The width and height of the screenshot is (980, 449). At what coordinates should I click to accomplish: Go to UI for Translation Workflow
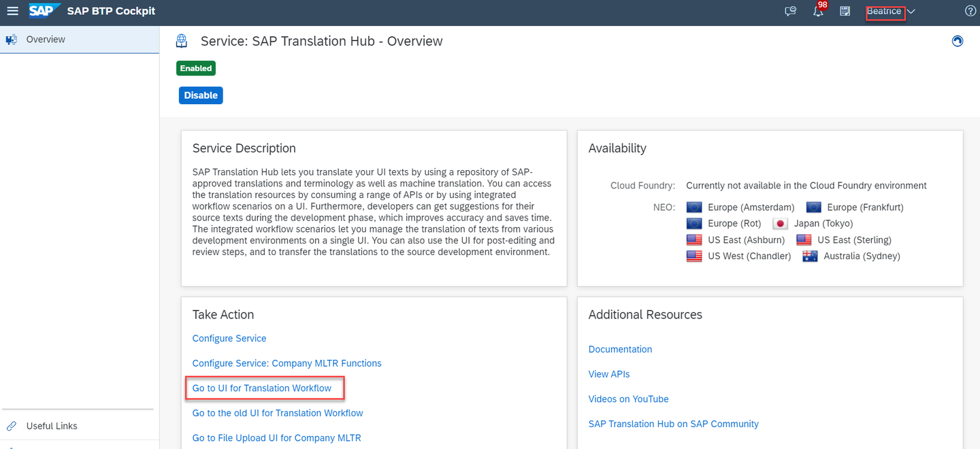click(x=262, y=388)
